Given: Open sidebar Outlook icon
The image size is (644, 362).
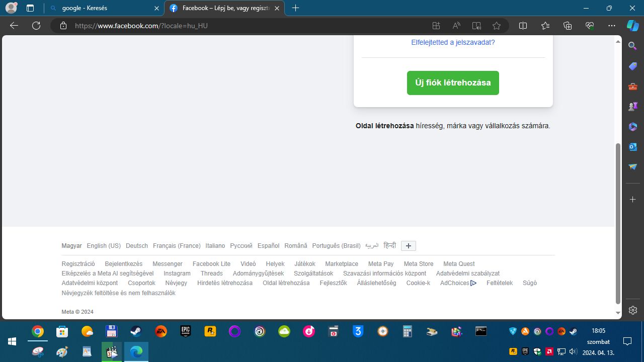Looking at the screenshot, I should tap(633, 147).
